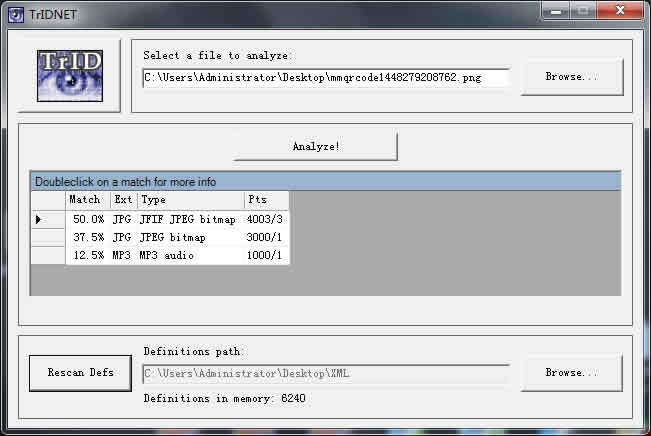This screenshot has width=651, height=436.
Task: Click the JFIF JPEG bitmap type cell
Action: (191, 219)
